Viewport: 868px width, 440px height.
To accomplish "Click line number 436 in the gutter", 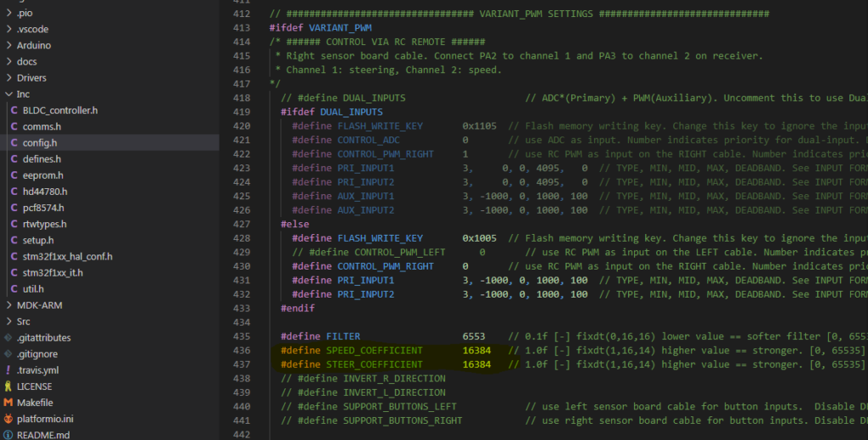I will pyautogui.click(x=241, y=350).
